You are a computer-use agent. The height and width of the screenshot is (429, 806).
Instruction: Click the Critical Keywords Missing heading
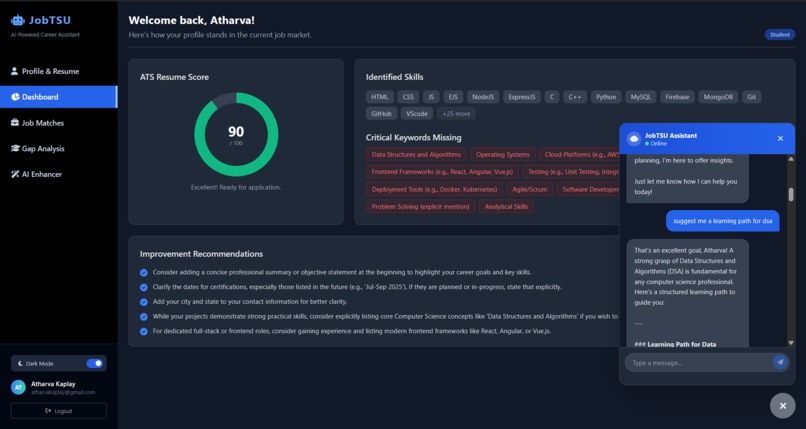coord(413,138)
